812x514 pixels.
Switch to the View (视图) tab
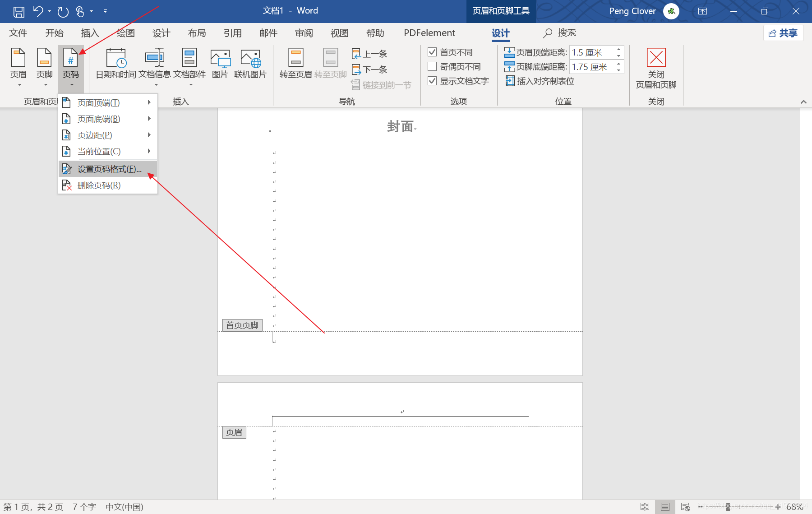[339, 33]
